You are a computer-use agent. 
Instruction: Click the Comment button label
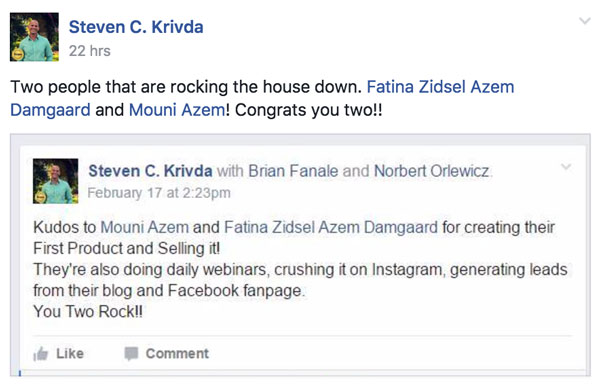click(177, 354)
